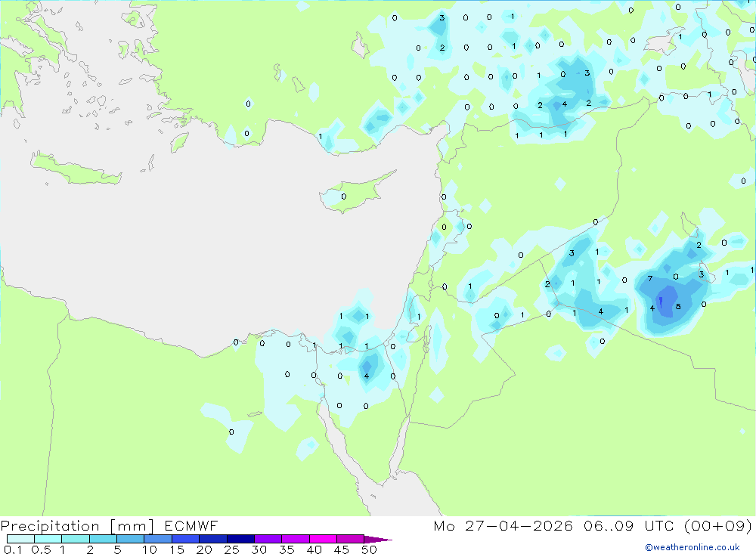The image size is (756, 554).
Task: Click the legend tick label 10
Action: [150, 549]
